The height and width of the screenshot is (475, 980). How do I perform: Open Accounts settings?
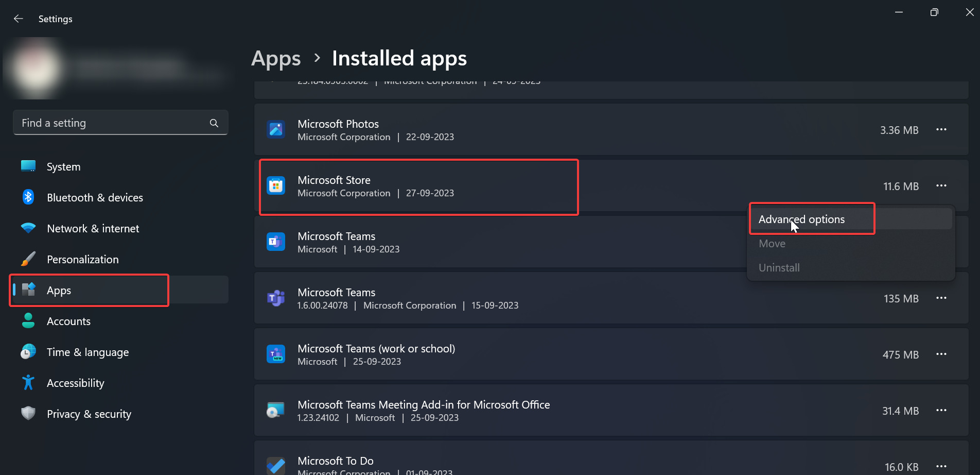click(x=120, y=321)
